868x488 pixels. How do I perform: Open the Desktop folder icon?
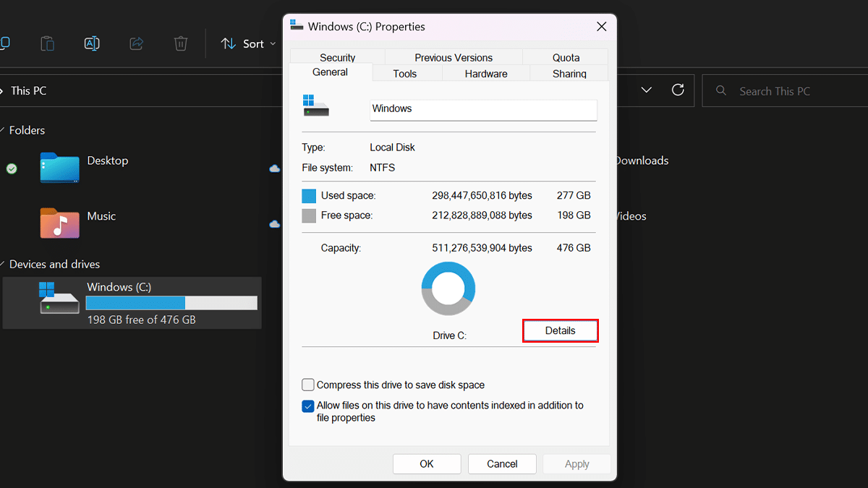[x=59, y=168]
